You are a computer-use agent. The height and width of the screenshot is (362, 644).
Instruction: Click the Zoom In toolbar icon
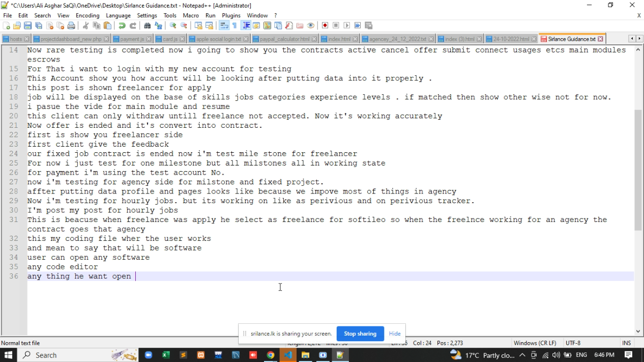[173, 26]
